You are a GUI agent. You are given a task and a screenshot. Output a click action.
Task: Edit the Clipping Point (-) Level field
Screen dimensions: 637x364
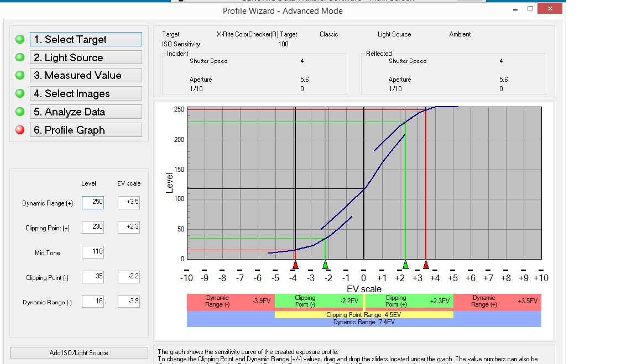pos(93,277)
